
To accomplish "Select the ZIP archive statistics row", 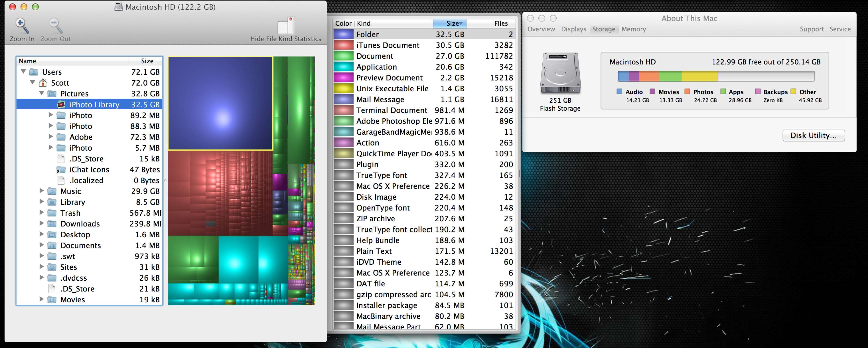I will tap(425, 218).
